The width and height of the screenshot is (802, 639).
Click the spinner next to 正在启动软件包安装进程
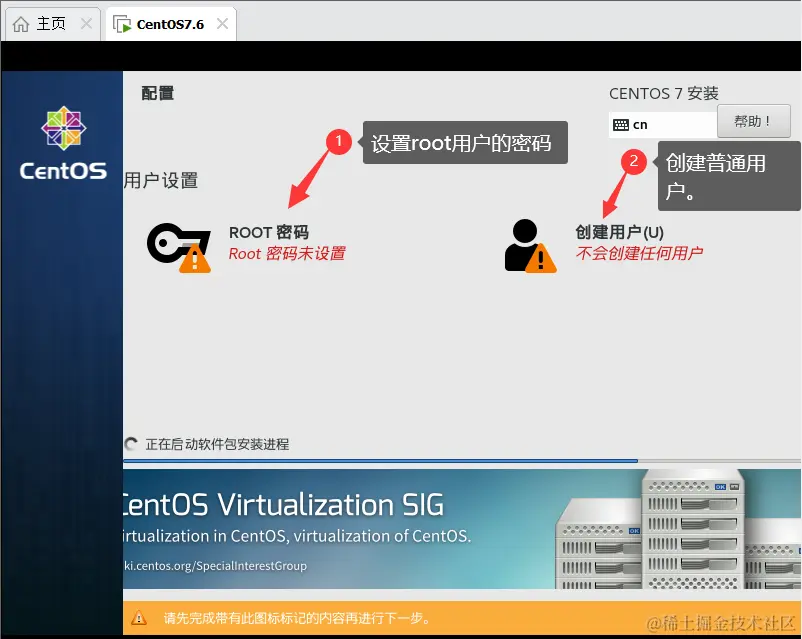(131, 444)
